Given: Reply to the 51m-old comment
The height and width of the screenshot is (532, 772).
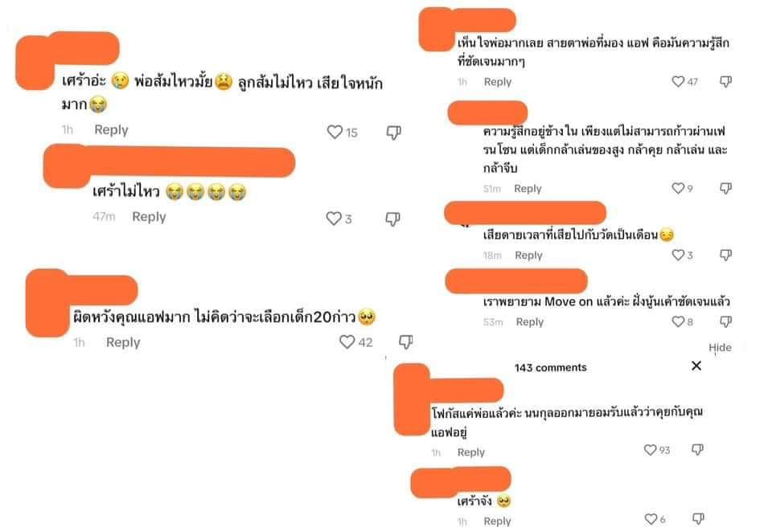Looking at the screenshot, I should (528, 189).
